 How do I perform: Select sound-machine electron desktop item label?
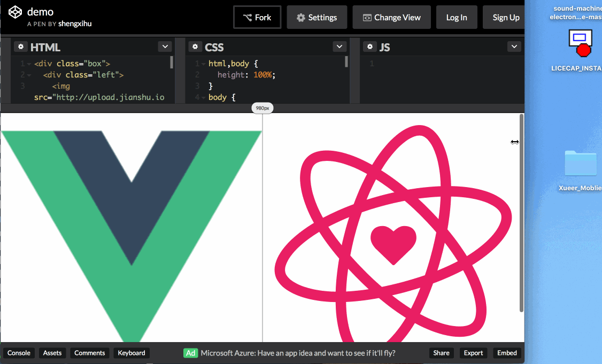[575, 13]
